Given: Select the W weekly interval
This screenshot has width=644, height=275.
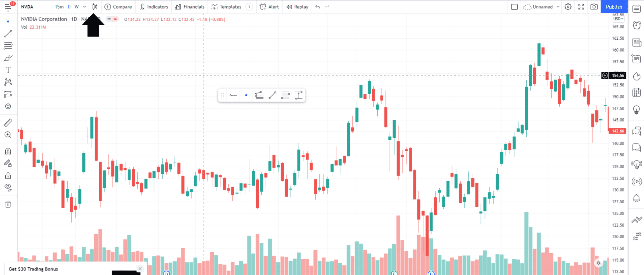Looking at the screenshot, I should tap(76, 7).
